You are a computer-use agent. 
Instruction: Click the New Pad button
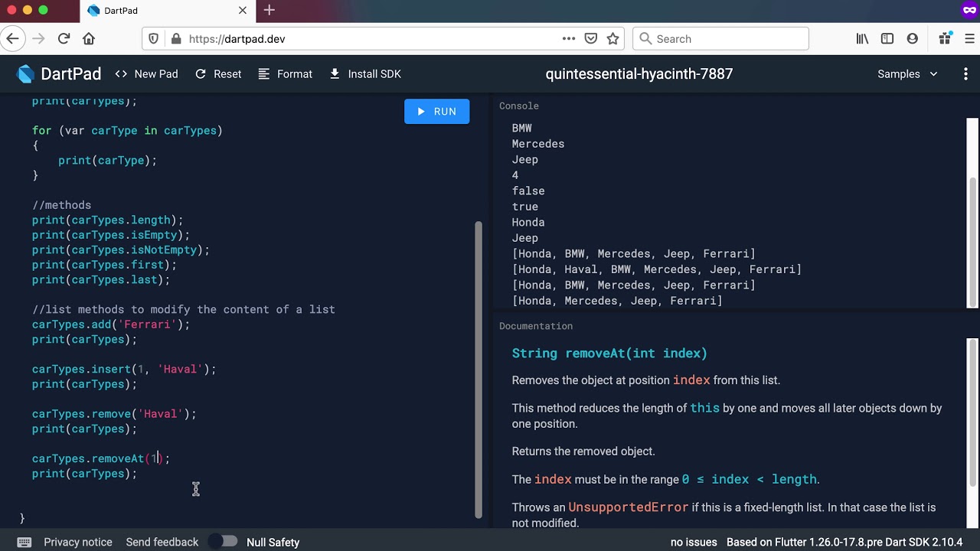click(x=146, y=74)
